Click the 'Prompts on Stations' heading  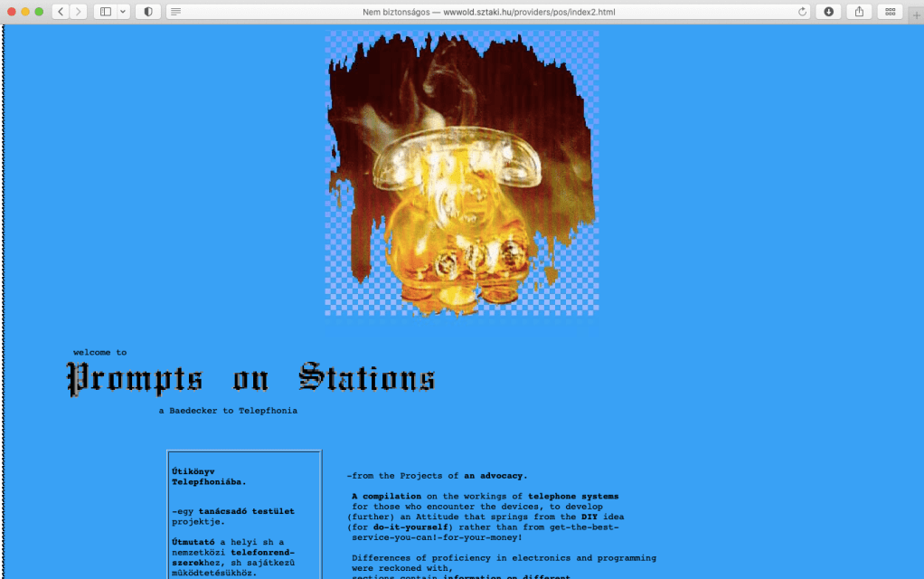coord(251,378)
